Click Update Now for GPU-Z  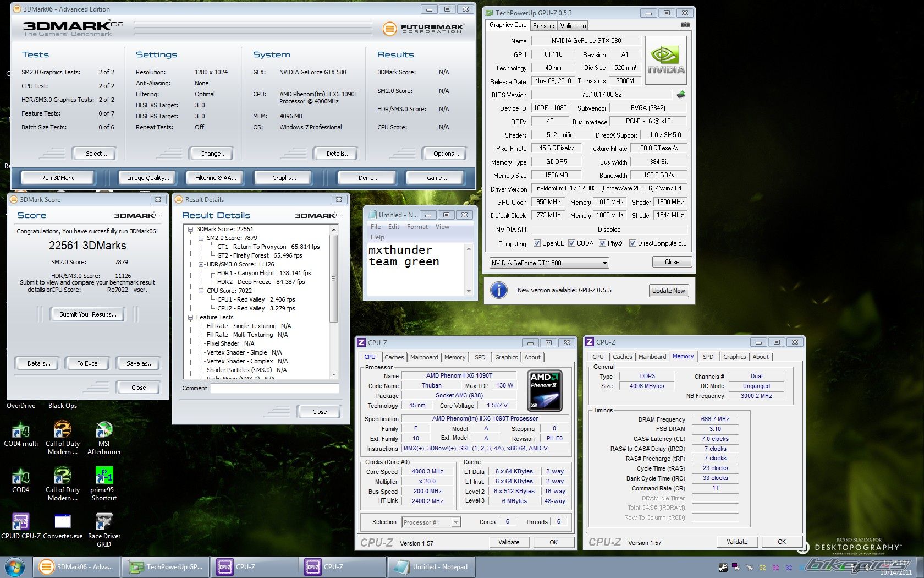tap(668, 291)
